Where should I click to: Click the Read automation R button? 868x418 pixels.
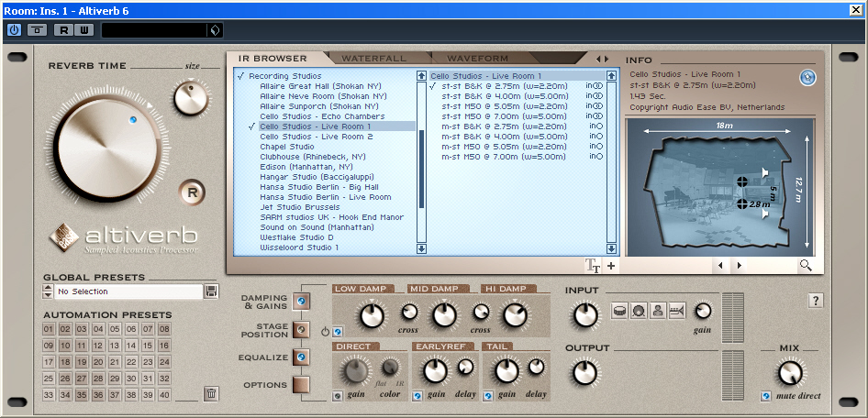pos(63,30)
